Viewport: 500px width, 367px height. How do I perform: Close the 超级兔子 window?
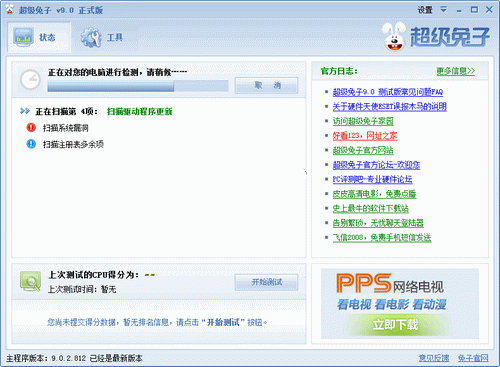(489, 10)
